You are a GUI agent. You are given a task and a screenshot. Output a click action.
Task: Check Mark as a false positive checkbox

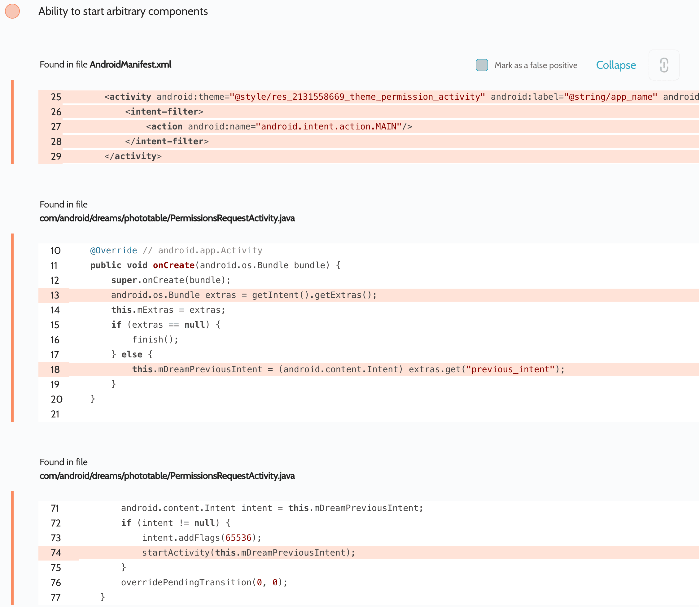(481, 65)
